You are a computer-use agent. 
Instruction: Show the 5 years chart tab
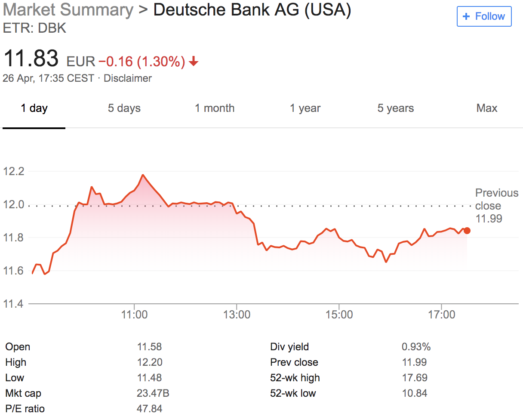point(396,108)
